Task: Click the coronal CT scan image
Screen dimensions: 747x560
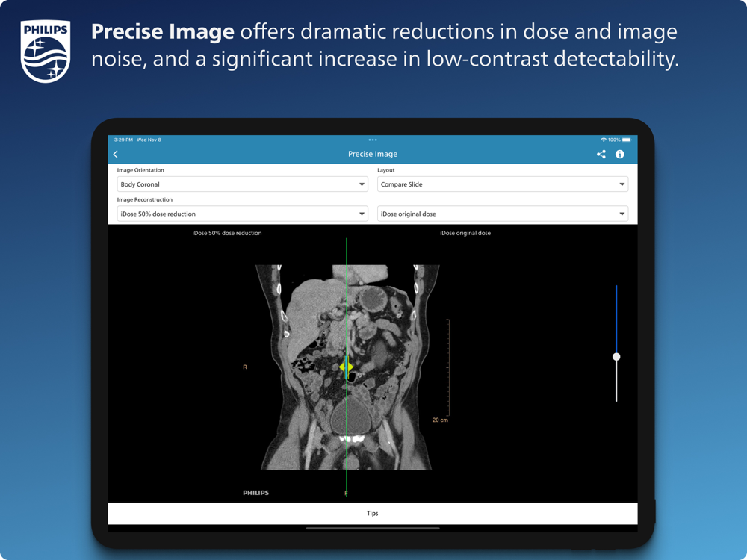Action: [x=347, y=367]
